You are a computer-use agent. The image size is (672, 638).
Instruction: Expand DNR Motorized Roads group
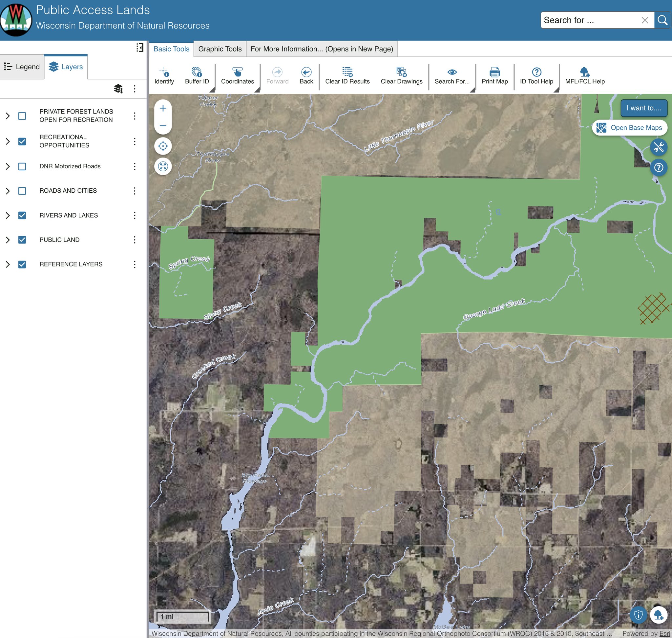pyautogui.click(x=8, y=166)
